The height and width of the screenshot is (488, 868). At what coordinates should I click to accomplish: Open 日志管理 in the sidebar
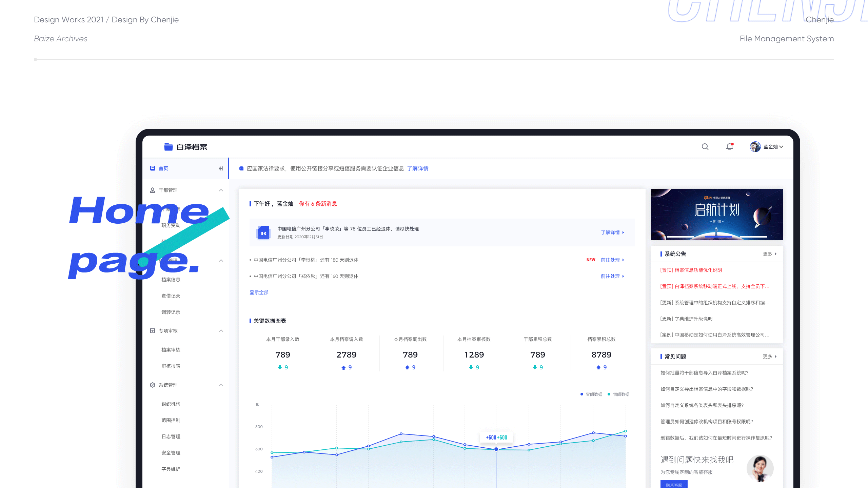[171, 436]
